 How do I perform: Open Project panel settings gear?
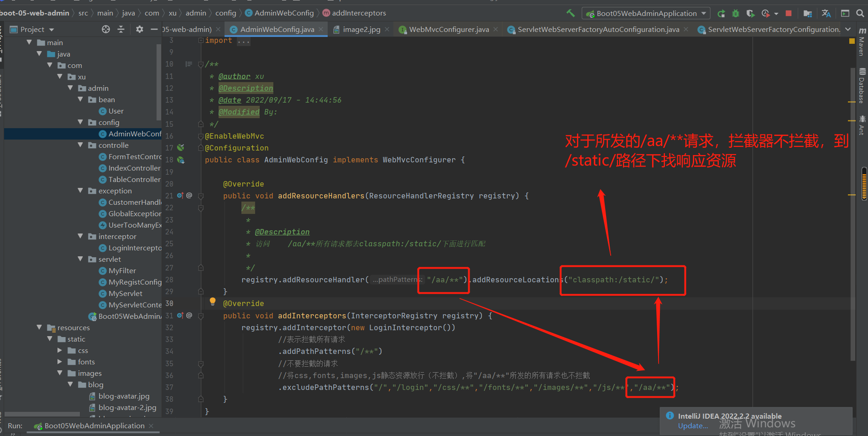140,29
